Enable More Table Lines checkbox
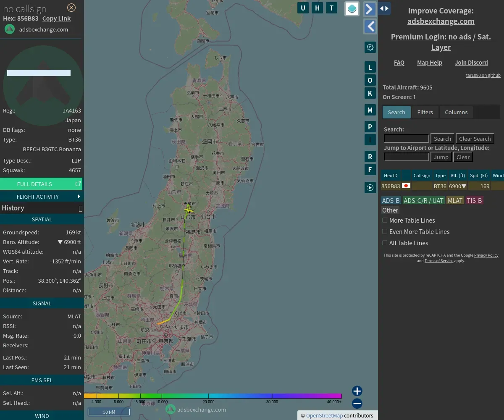 tap(385, 220)
